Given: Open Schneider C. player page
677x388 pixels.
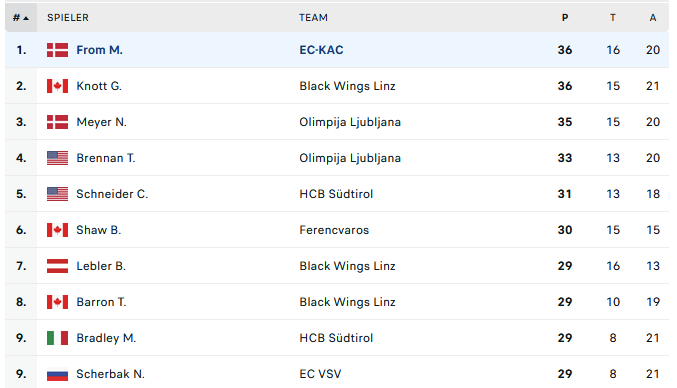Looking at the screenshot, I should (112, 194).
